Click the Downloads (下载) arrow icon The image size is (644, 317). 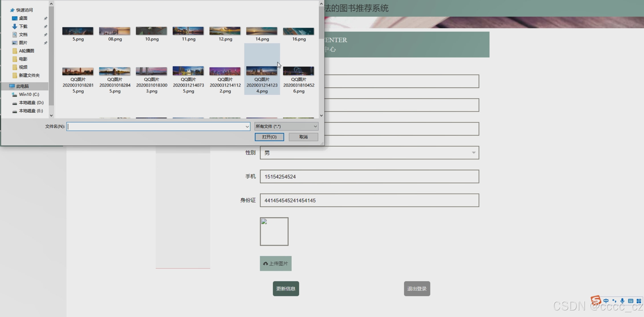pos(15,26)
